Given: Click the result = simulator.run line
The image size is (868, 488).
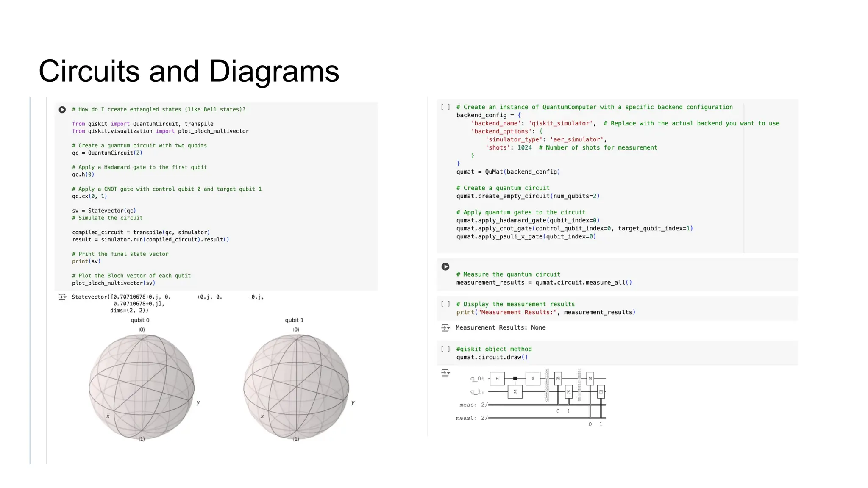Looking at the screenshot, I should pyautogui.click(x=150, y=240).
